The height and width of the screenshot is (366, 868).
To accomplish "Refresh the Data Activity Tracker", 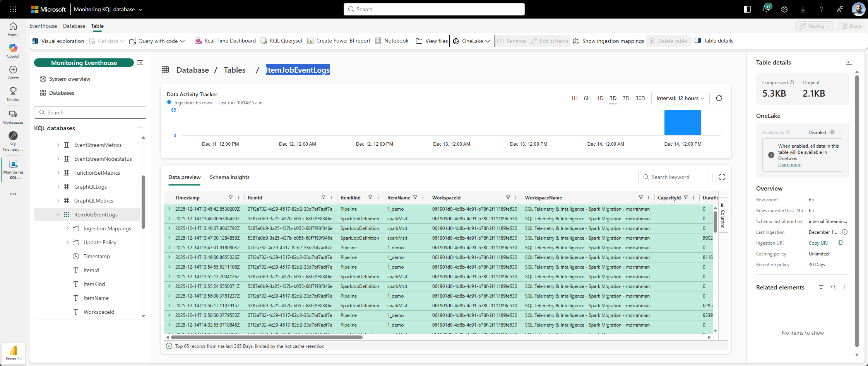I will click(719, 98).
